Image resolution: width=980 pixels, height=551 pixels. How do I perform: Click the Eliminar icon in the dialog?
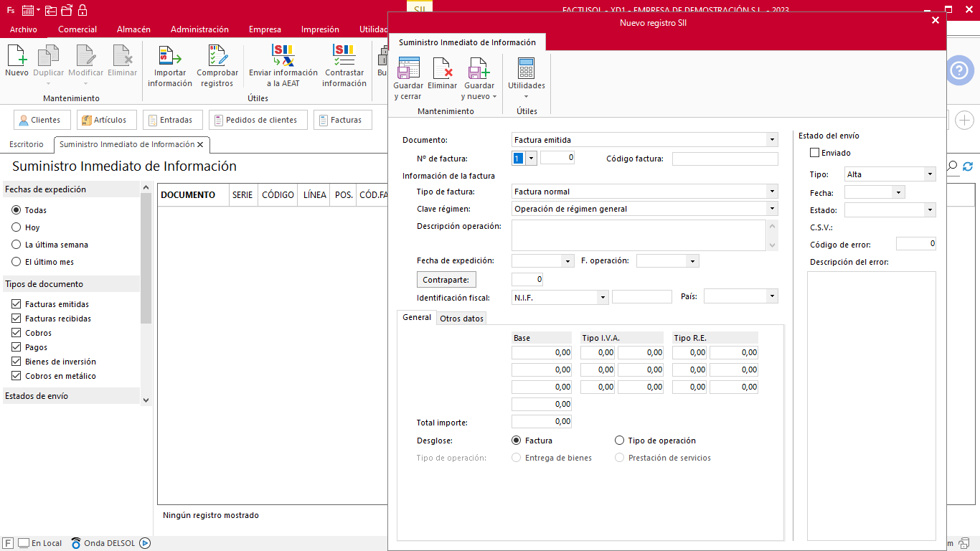point(443,70)
